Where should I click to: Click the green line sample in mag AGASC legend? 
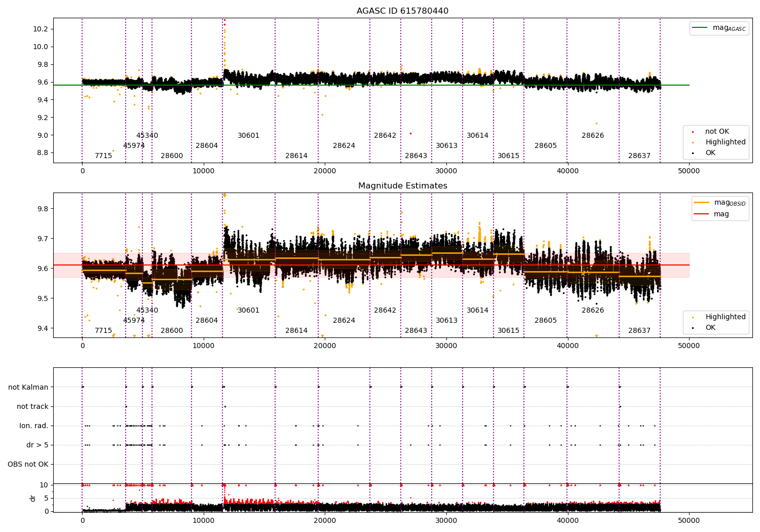click(x=700, y=28)
